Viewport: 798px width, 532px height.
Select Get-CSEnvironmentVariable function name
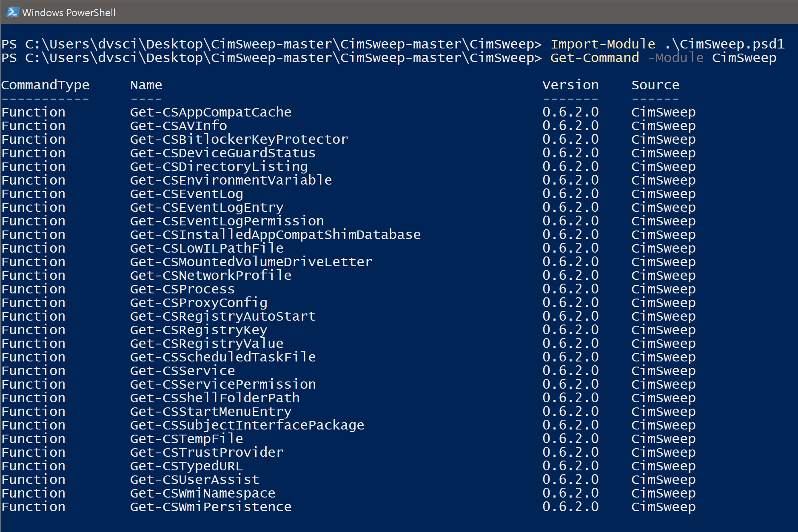231,180
